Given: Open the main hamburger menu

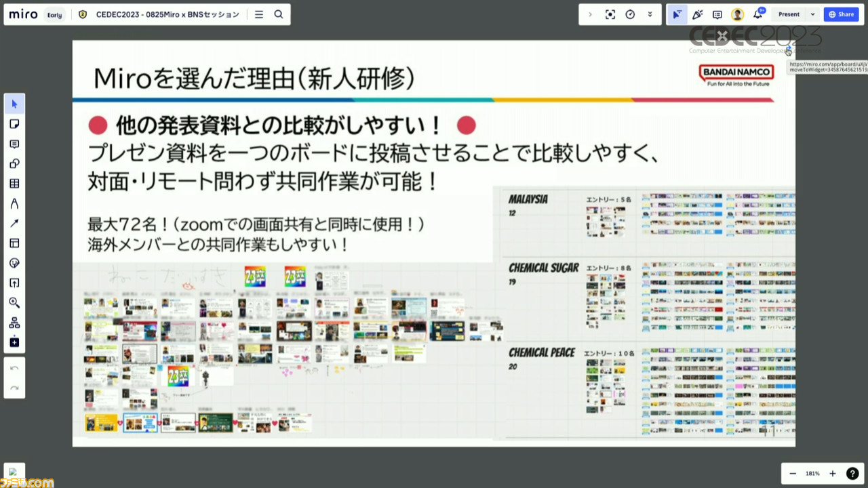Looking at the screenshot, I should (x=259, y=14).
